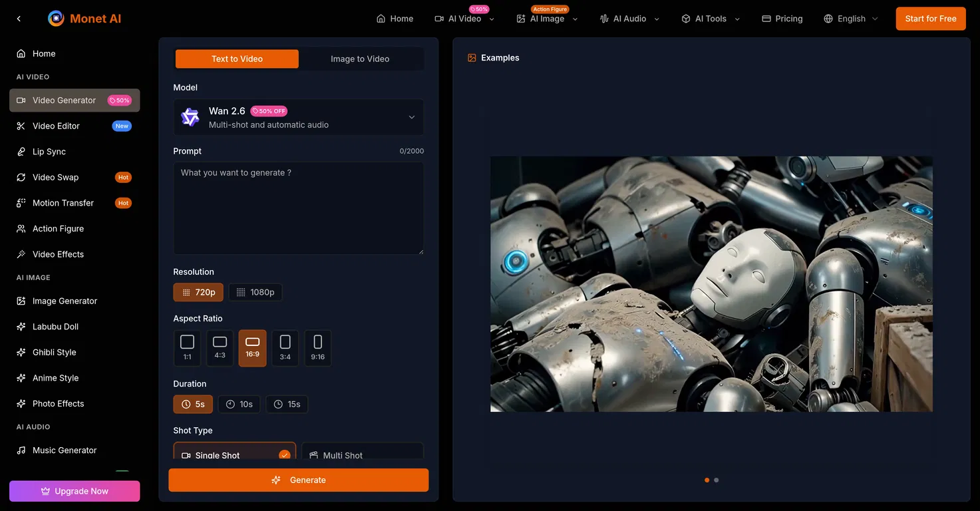Open the English language selector
This screenshot has width=980, height=511.
[851, 19]
